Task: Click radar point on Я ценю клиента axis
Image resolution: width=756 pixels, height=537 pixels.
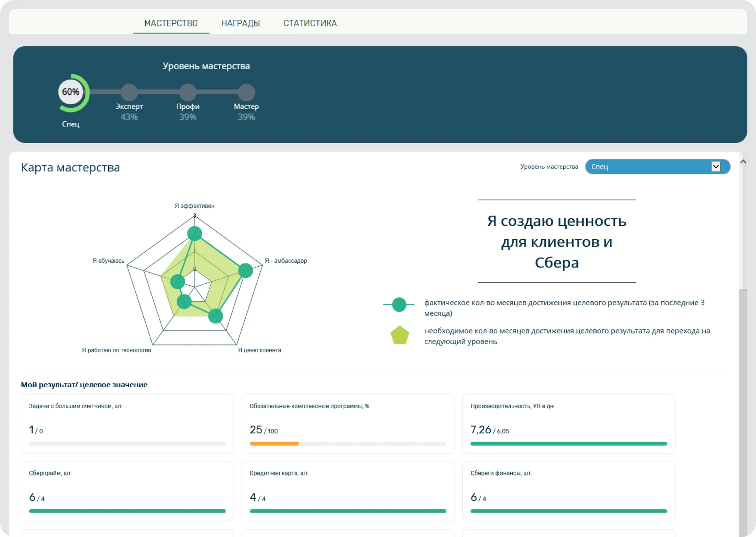Action: 215,316
